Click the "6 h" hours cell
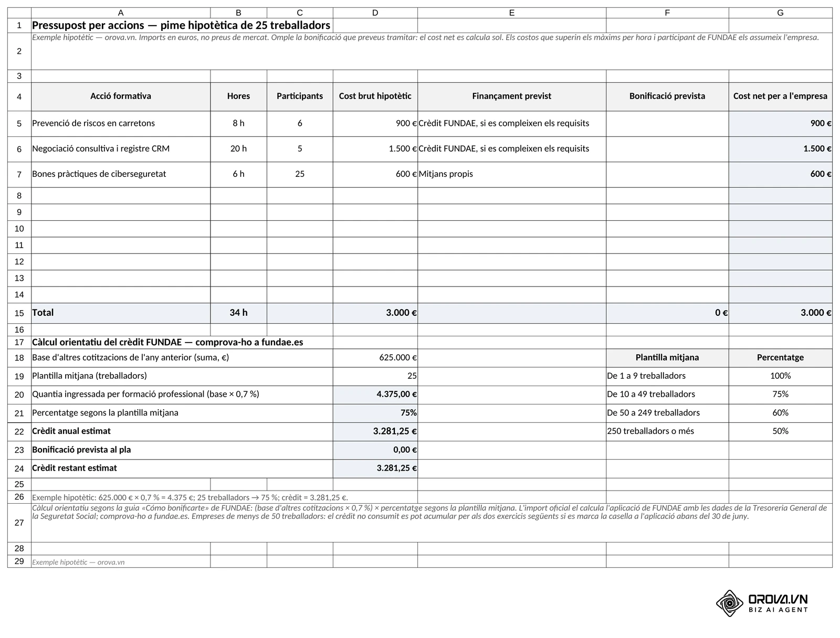The width and height of the screenshot is (840, 638). 238,174
